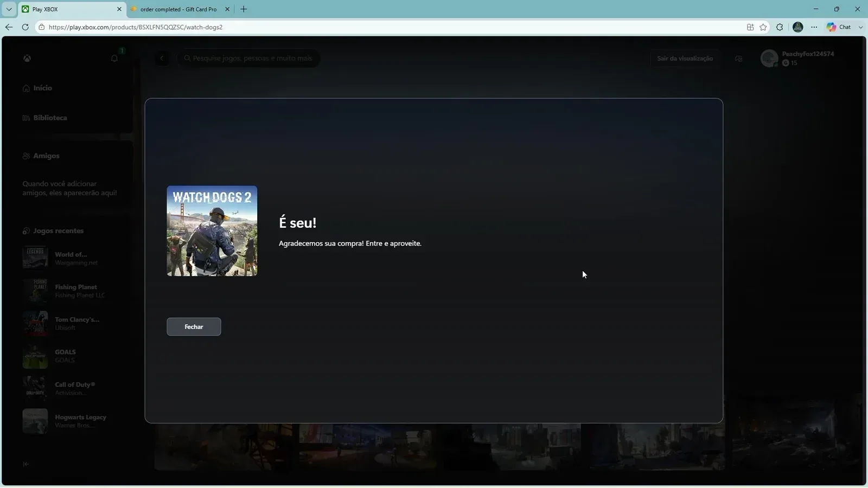Open browser extensions icon

780,27
